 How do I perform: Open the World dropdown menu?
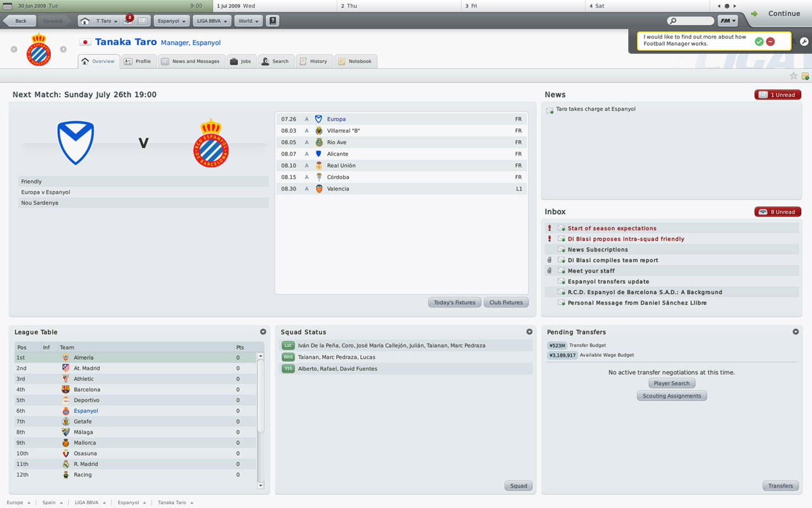(x=248, y=21)
